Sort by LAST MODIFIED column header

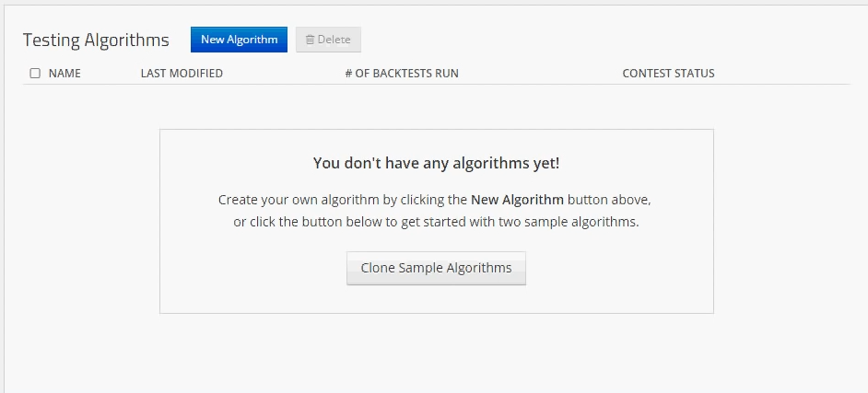[182, 74]
